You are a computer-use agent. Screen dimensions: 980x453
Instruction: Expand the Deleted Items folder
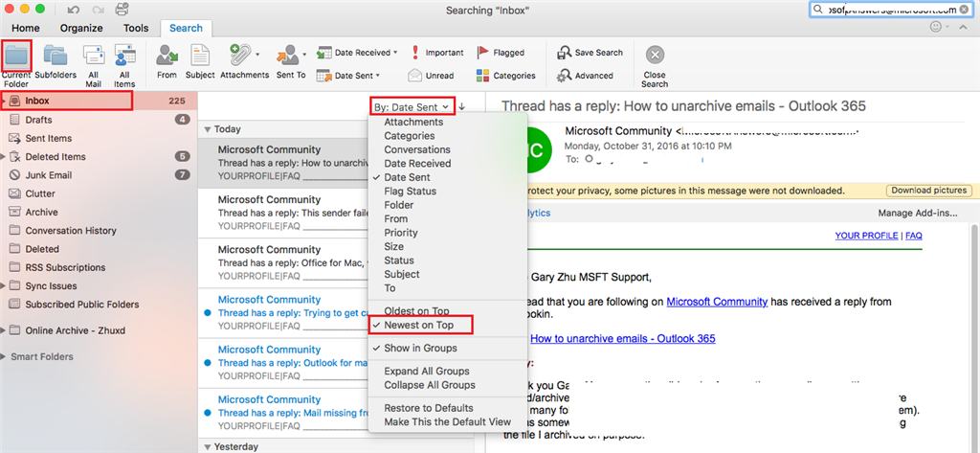click(5, 156)
